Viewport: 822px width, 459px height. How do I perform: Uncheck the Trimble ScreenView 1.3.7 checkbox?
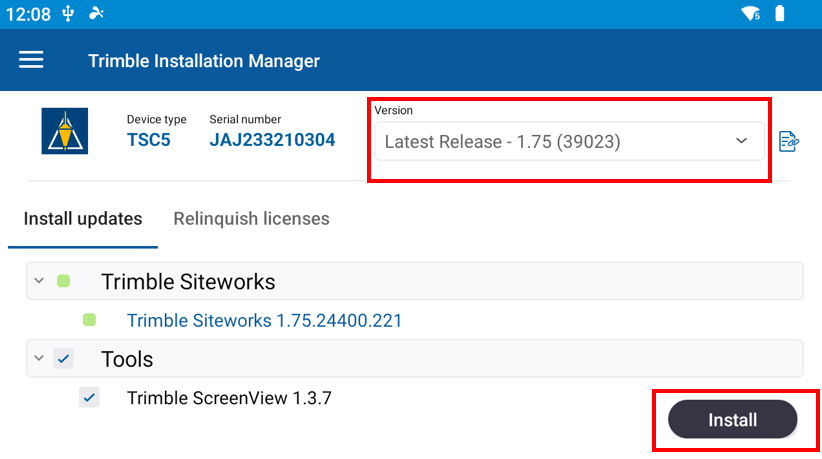pyautogui.click(x=89, y=398)
